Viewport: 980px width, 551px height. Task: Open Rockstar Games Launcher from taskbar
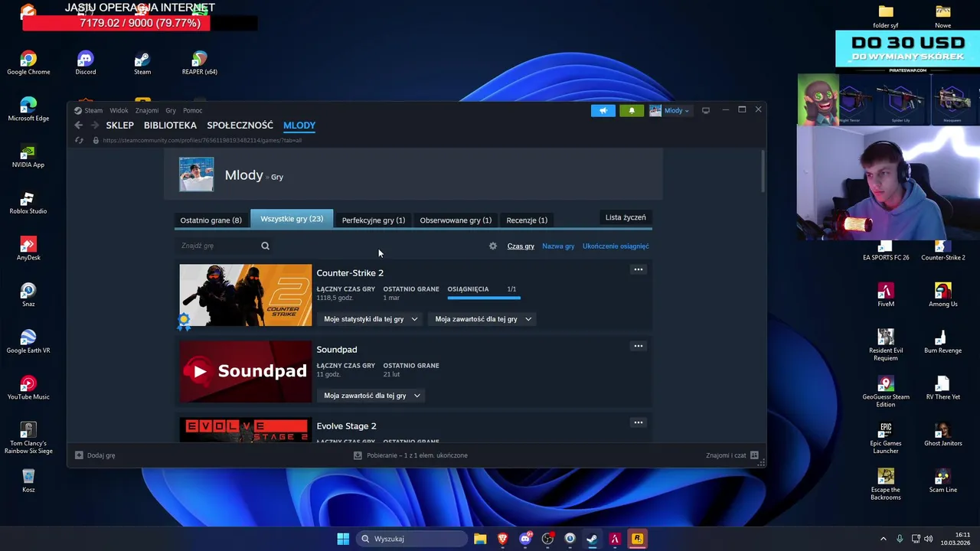click(x=637, y=539)
